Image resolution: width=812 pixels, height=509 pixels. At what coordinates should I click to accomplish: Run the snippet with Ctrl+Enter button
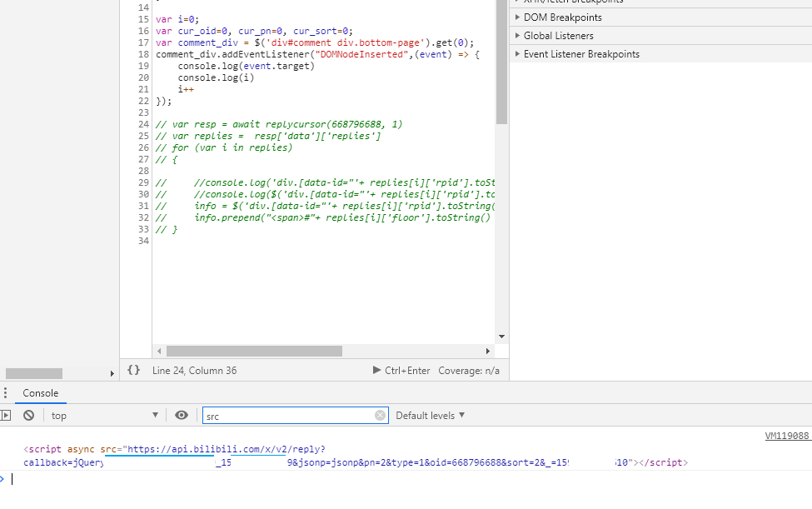click(401, 370)
